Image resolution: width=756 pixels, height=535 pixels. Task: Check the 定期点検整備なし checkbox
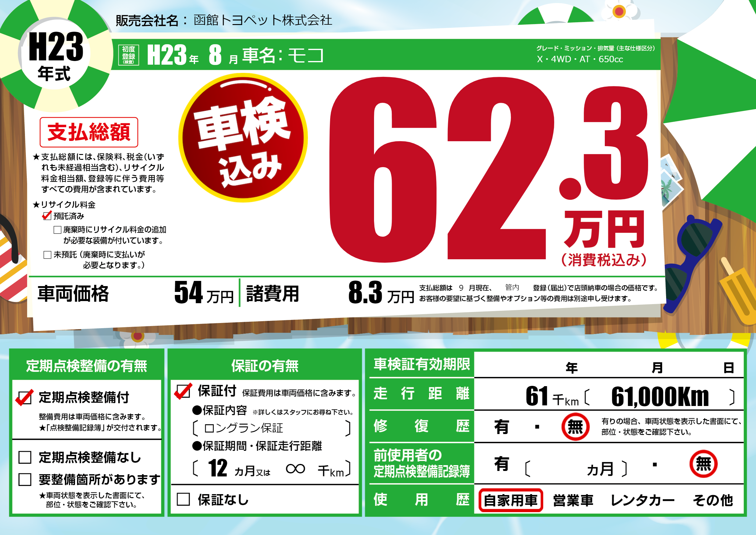pos(25,457)
